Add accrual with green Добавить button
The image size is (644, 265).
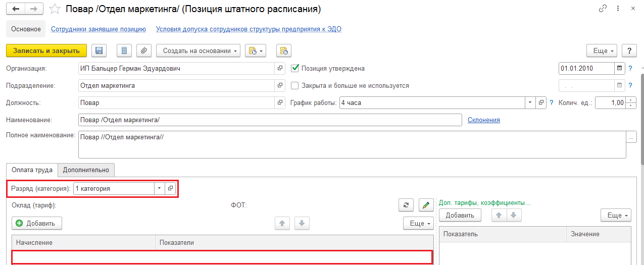(x=37, y=223)
